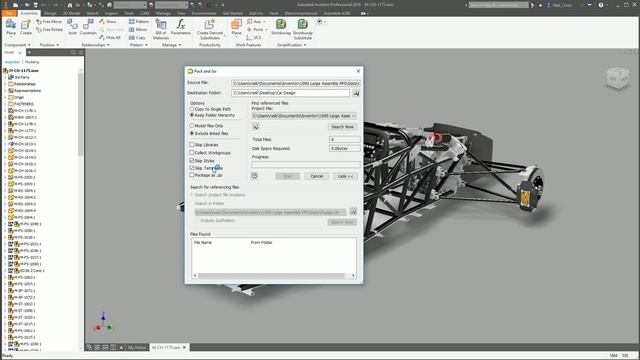Switch to Modeling view in browser
The height and width of the screenshot is (360, 640).
[32, 62]
